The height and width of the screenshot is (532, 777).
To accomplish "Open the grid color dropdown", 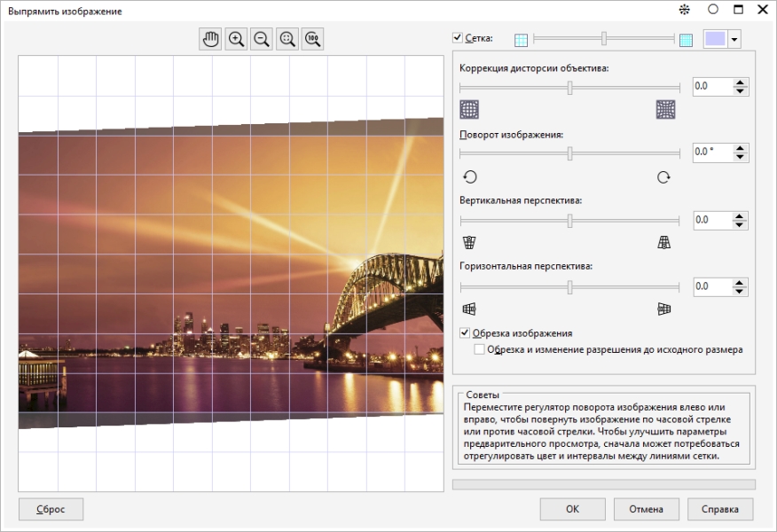I will point(734,40).
